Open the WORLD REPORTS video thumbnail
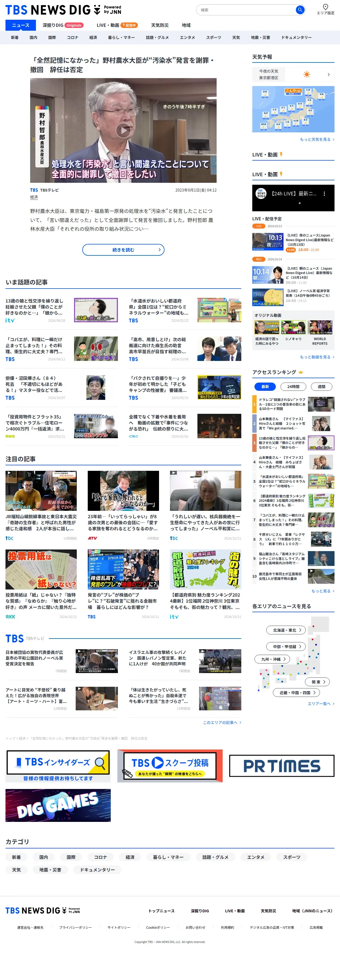 320,327
